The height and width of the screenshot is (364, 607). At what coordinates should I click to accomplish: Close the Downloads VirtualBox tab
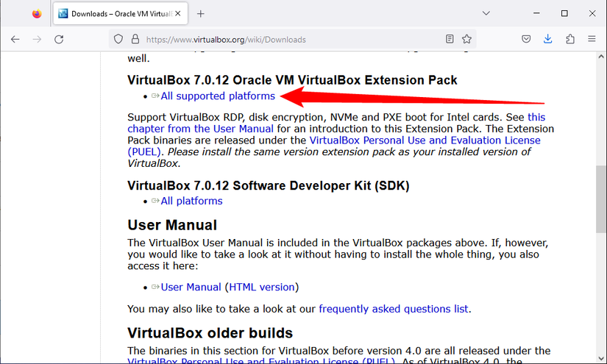[180, 13]
